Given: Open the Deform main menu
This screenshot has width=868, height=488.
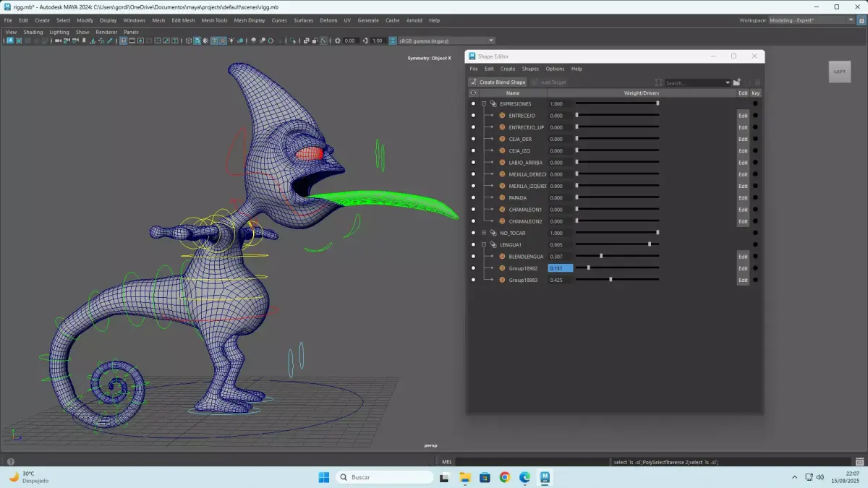Looking at the screenshot, I should pos(328,20).
